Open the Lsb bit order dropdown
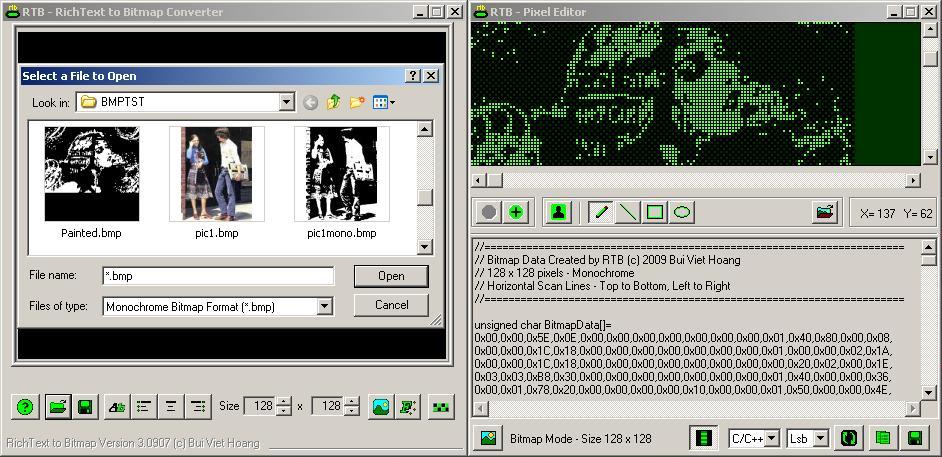The width and height of the screenshot is (942, 457). pyautogui.click(x=822, y=438)
